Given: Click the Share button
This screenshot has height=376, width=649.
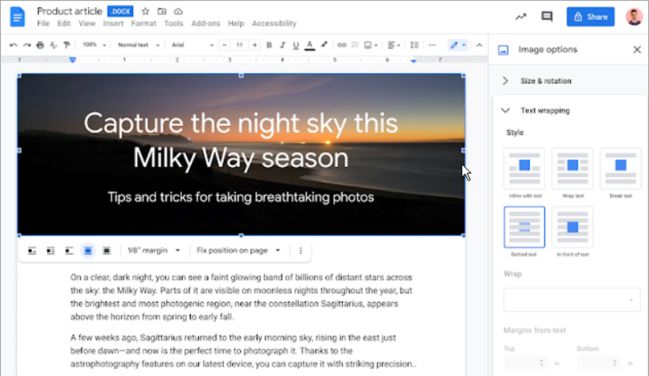Looking at the screenshot, I should pos(590,17).
